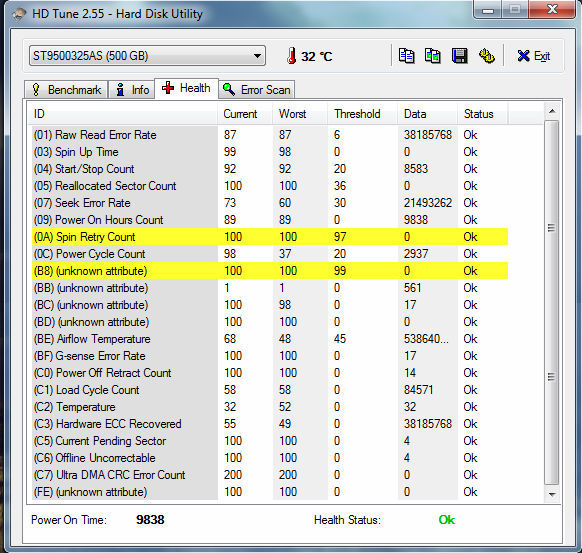Open the Error Scan tab
582x553 pixels.
click(257, 90)
